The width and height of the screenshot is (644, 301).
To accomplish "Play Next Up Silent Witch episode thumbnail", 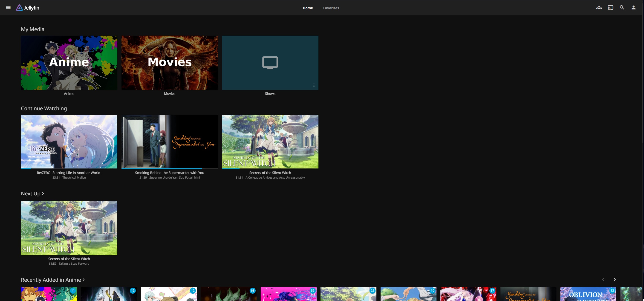I will (69, 228).
